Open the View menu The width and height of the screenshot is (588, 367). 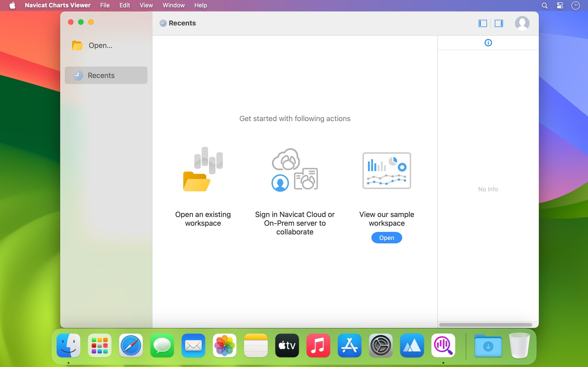146,5
